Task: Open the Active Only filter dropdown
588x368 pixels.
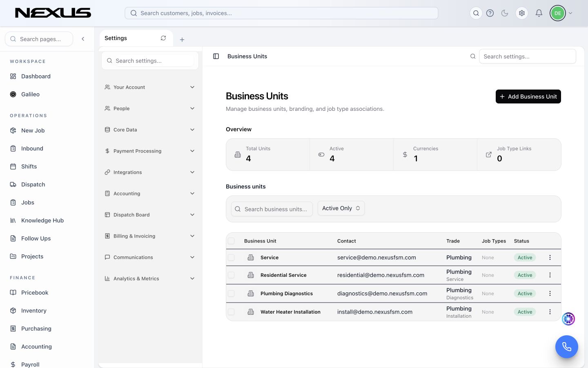Action: [341, 208]
